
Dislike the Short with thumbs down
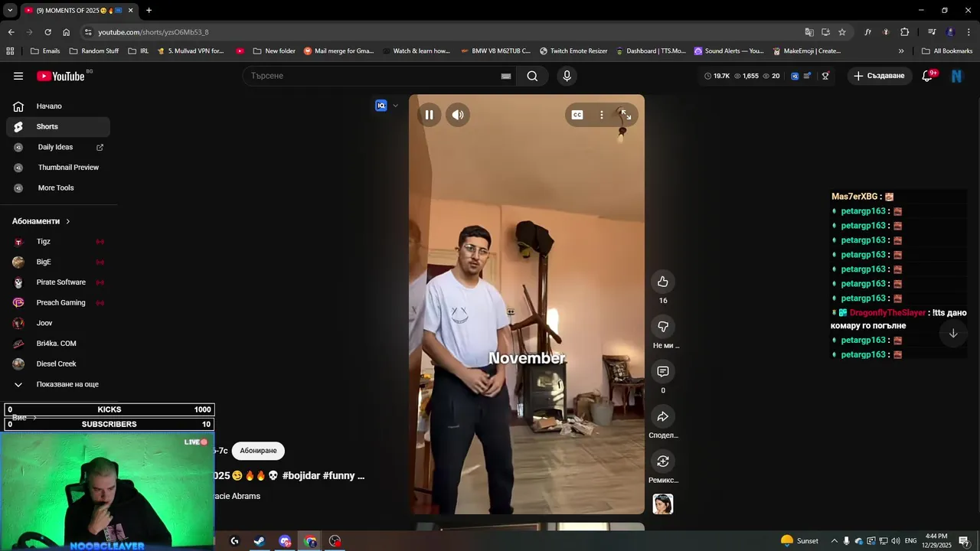tap(663, 327)
